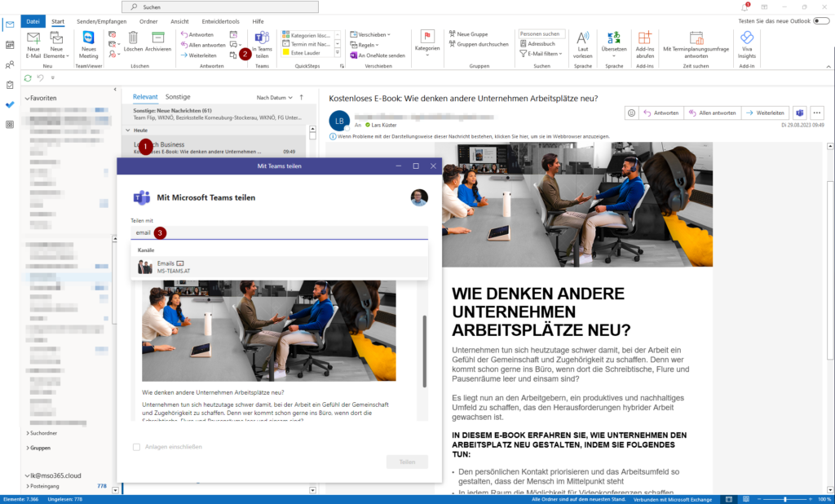The width and height of the screenshot is (835, 504).
Task: Open the Regeln dropdown
Action: (364, 45)
